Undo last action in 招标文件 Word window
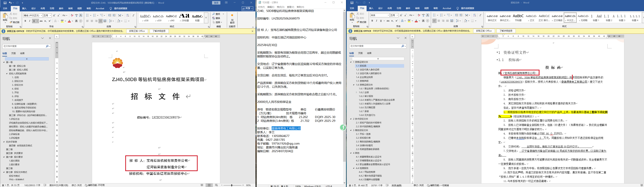 pos(10,3)
